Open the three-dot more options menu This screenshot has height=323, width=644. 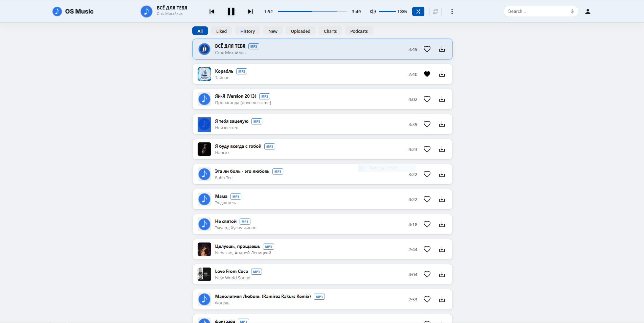pos(452,11)
